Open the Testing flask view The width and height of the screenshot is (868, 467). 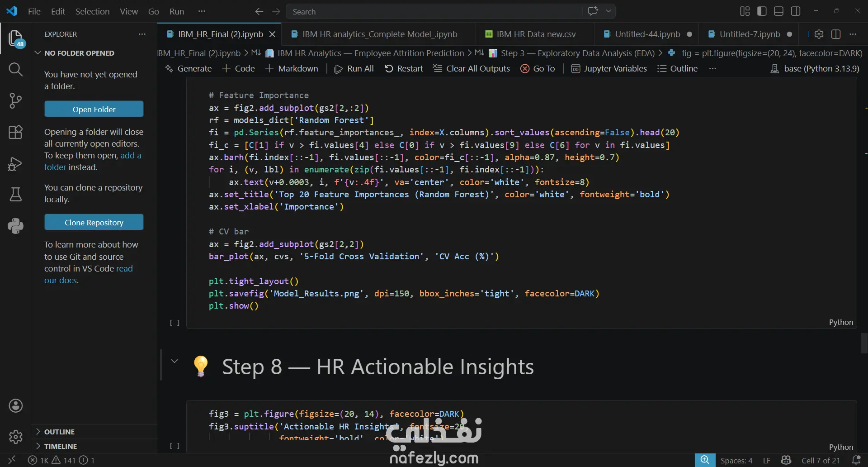click(x=16, y=195)
